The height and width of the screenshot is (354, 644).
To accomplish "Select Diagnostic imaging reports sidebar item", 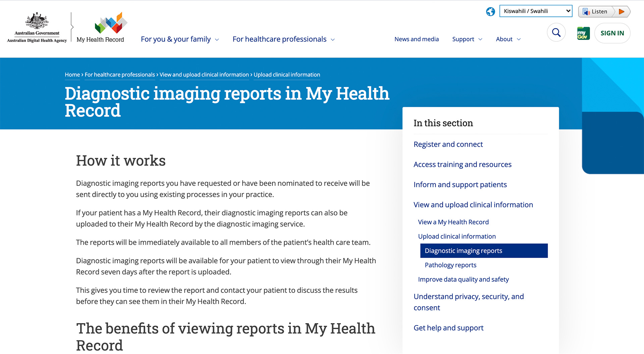I will tap(484, 251).
